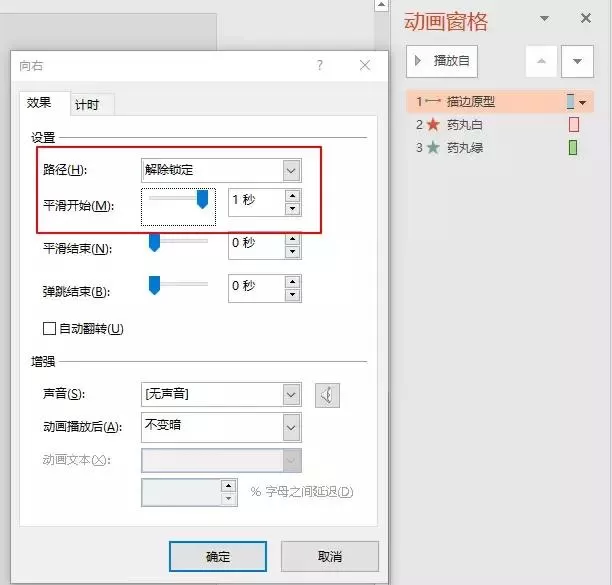Select animation item 描边原型
The image size is (612, 585).
coord(500,102)
